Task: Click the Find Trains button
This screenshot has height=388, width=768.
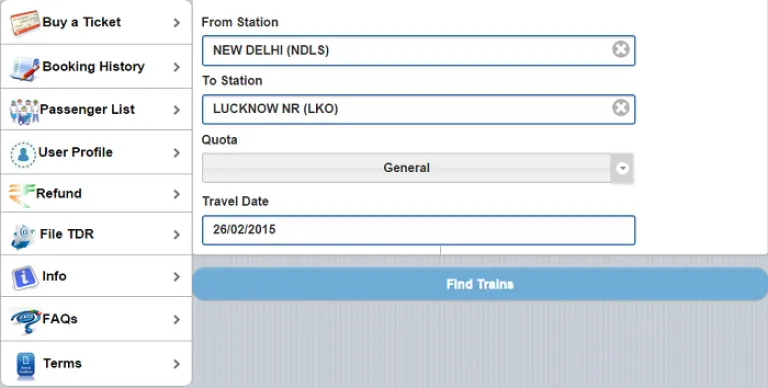Action: click(480, 284)
